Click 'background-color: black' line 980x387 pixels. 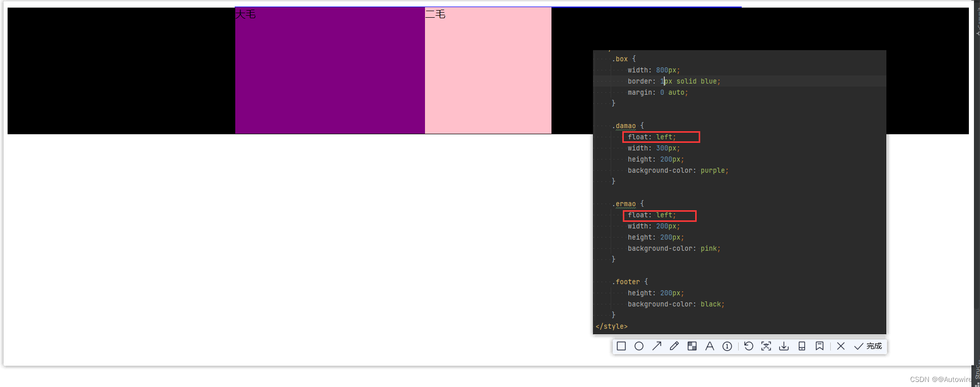point(676,304)
